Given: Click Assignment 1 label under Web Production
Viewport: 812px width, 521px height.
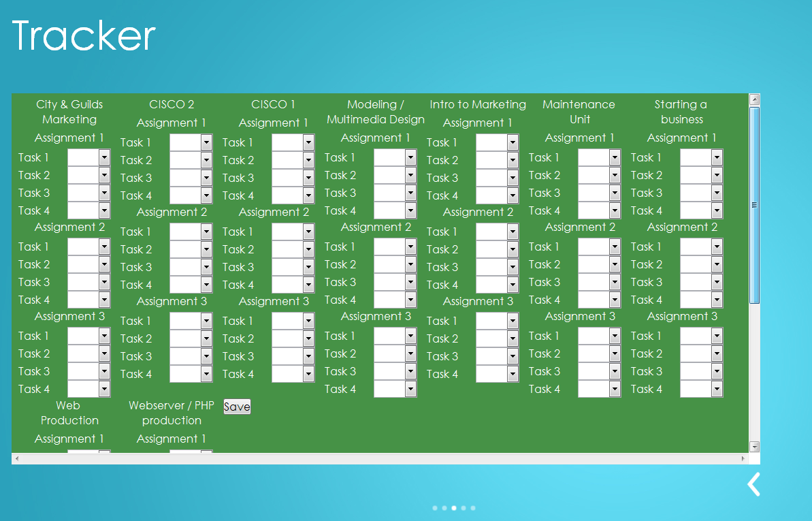Looking at the screenshot, I should click(x=69, y=439).
